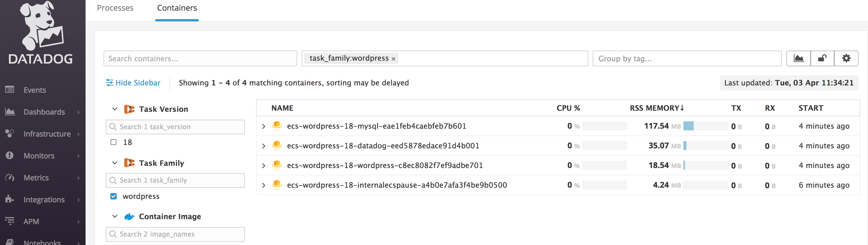
Task: Open the settings gear icon
Action: [x=846, y=58]
